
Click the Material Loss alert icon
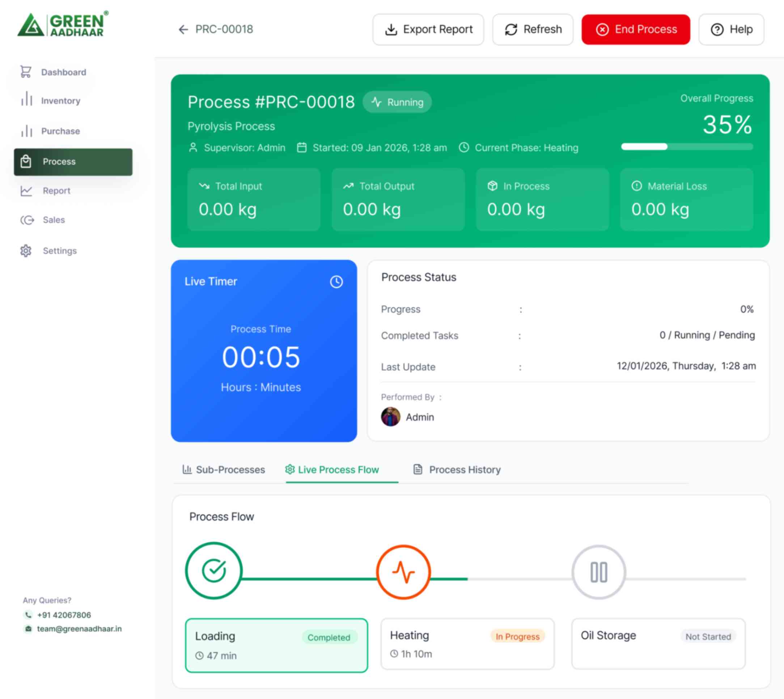pyautogui.click(x=636, y=186)
